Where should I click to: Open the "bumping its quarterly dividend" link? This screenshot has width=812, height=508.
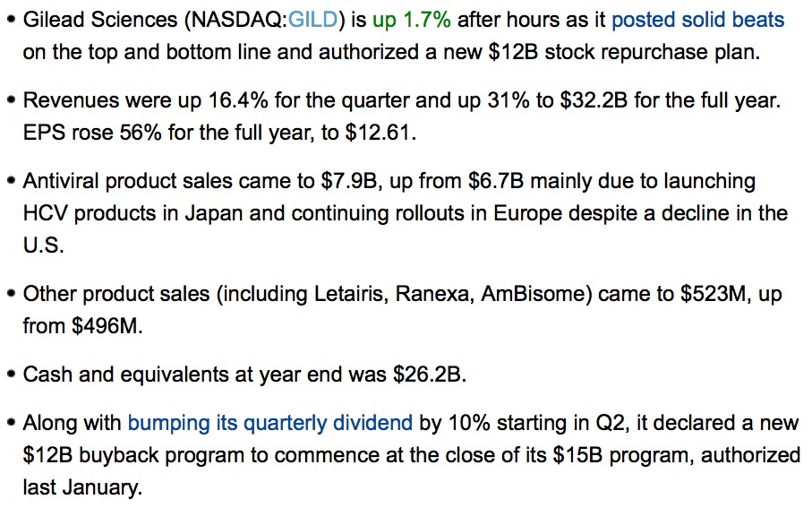click(x=270, y=423)
